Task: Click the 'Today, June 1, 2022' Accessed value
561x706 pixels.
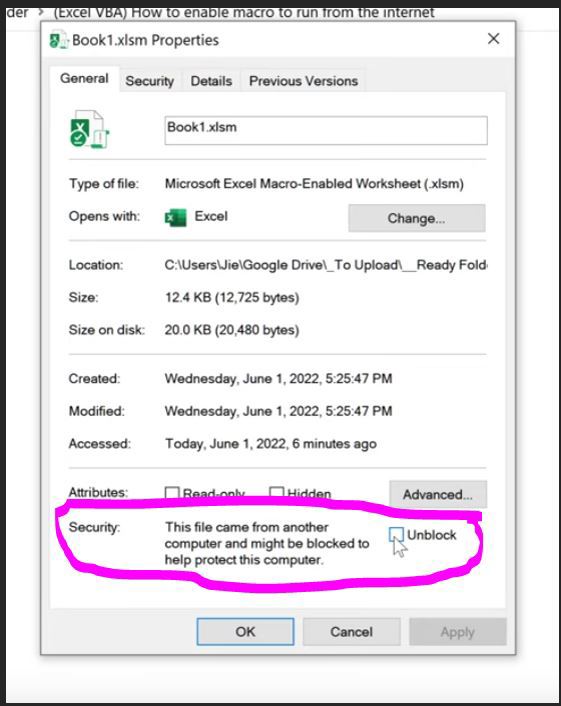Action: (x=271, y=444)
